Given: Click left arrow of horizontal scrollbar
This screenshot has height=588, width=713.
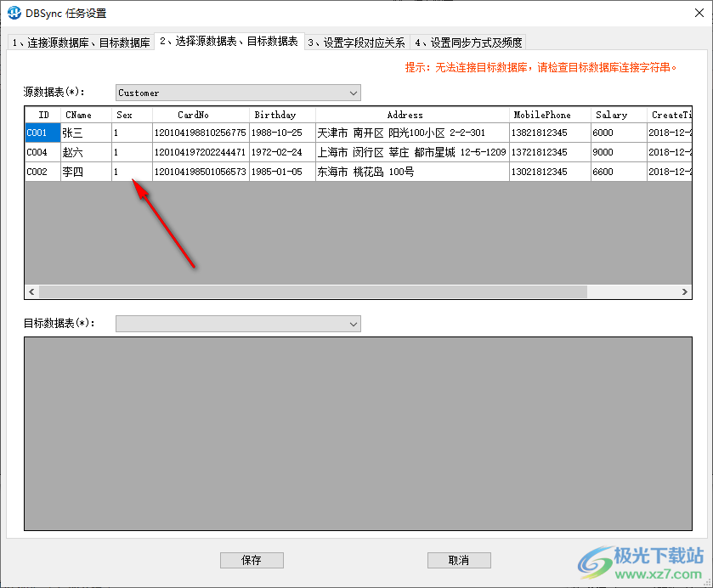Looking at the screenshot, I should (x=31, y=292).
